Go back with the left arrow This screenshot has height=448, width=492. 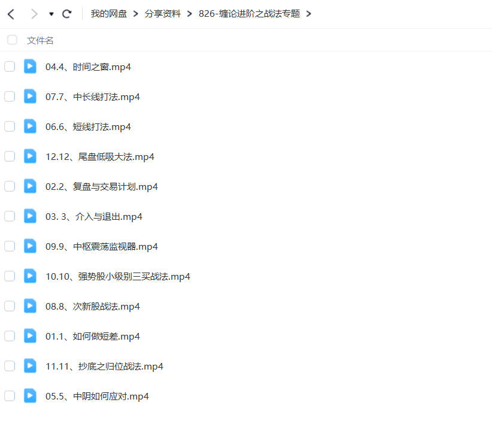click(x=11, y=14)
